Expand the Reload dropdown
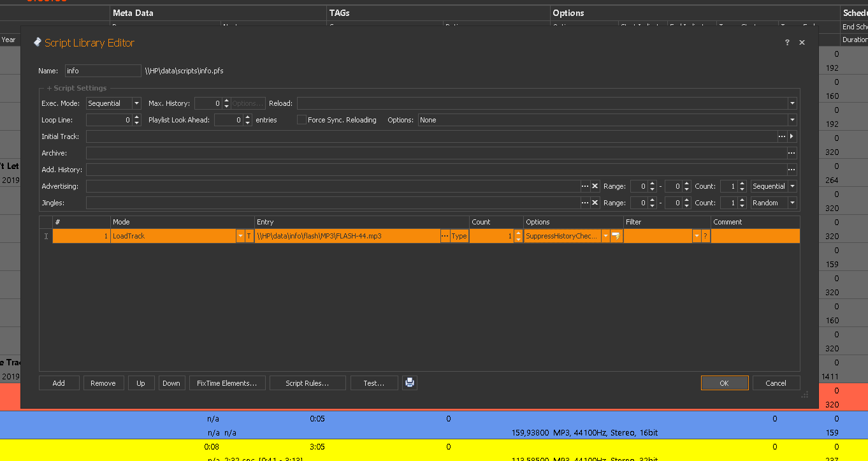Viewport: 868px width, 461px height. (x=792, y=103)
